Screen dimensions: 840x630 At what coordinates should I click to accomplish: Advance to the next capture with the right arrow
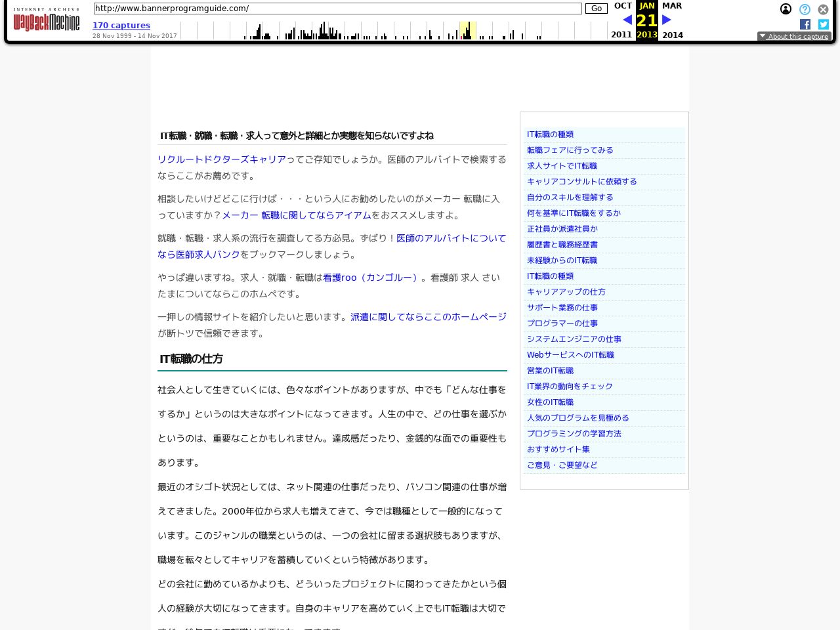point(666,20)
